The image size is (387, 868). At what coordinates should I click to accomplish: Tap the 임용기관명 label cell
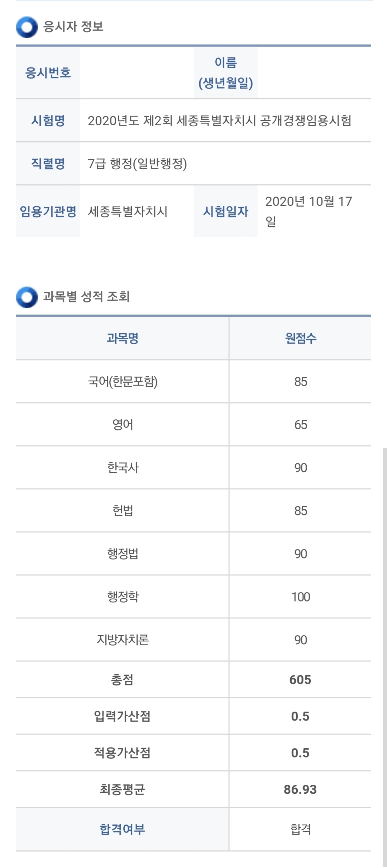tap(48, 212)
